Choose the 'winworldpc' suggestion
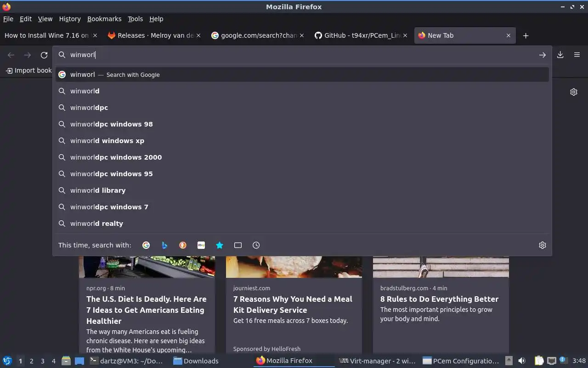The image size is (588, 368). point(302,108)
